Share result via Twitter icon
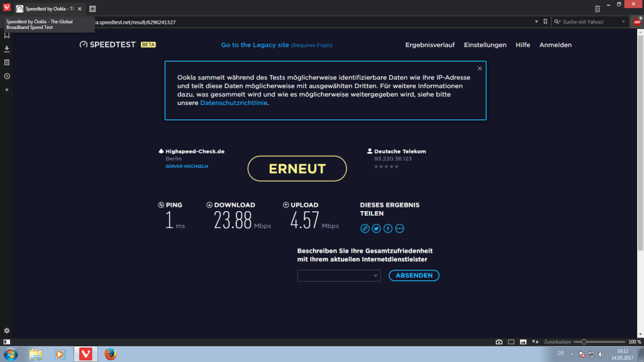Image resolution: width=644 pixels, height=362 pixels. click(376, 229)
